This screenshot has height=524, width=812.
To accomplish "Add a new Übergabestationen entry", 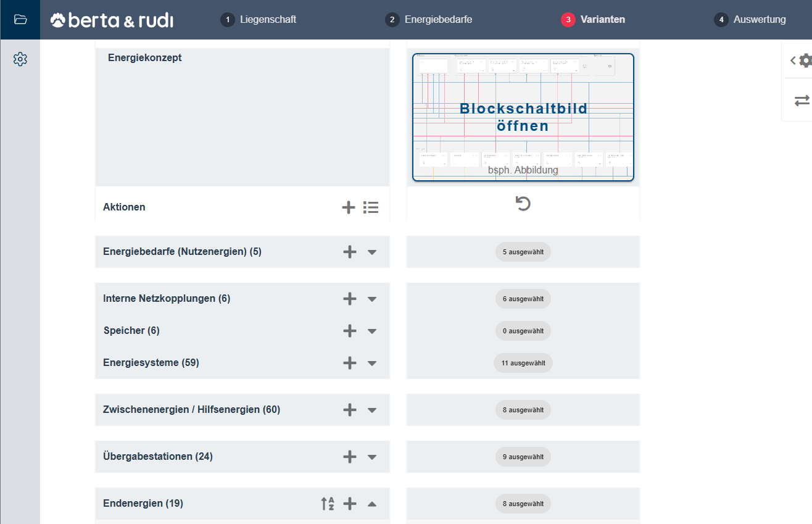I will coord(350,457).
